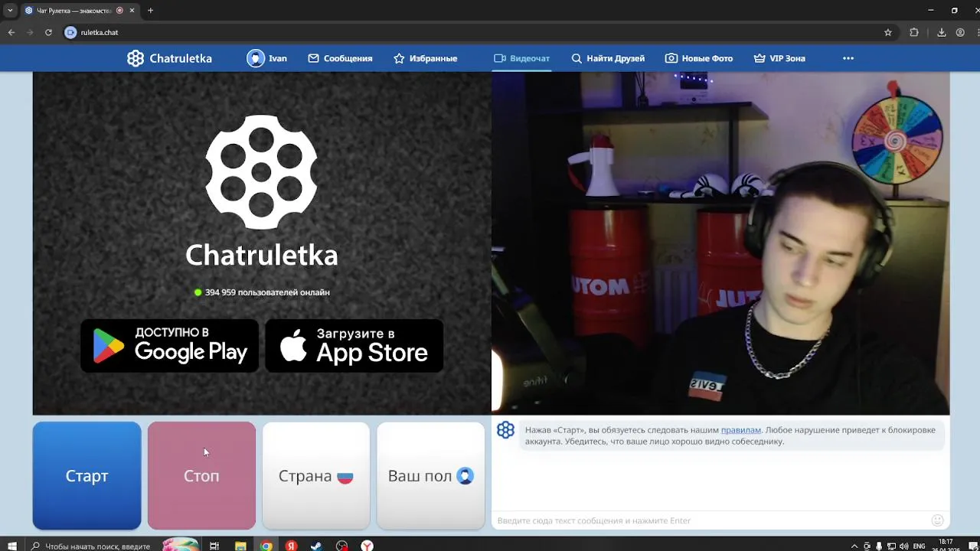980x551 pixels.
Task: Bookmark this page with star icon
Action: click(x=888, y=32)
